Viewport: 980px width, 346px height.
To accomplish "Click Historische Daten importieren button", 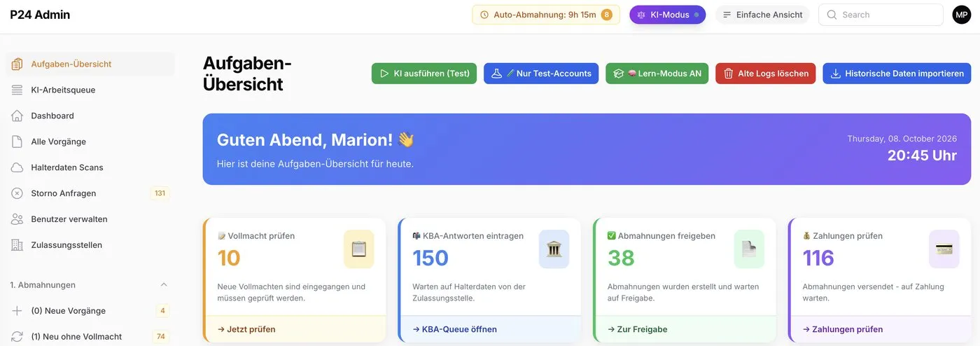I will (x=897, y=74).
